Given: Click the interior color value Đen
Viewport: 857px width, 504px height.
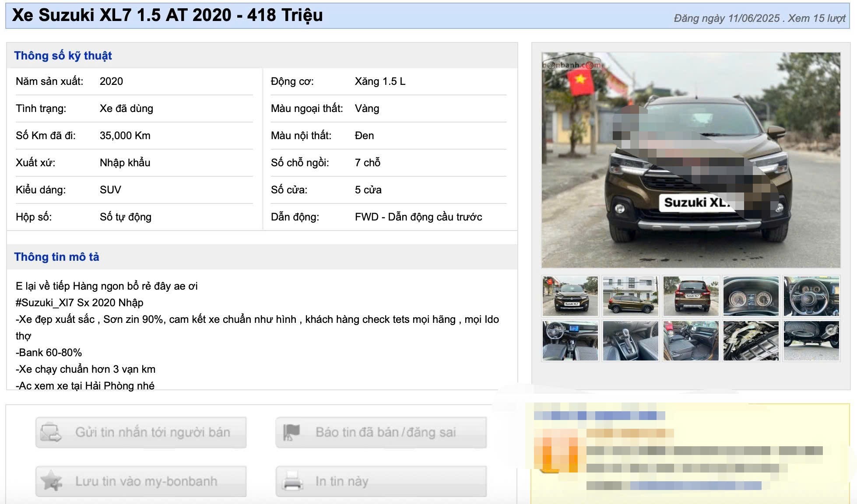Looking at the screenshot, I should pyautogui.click(x=364, y=136).
